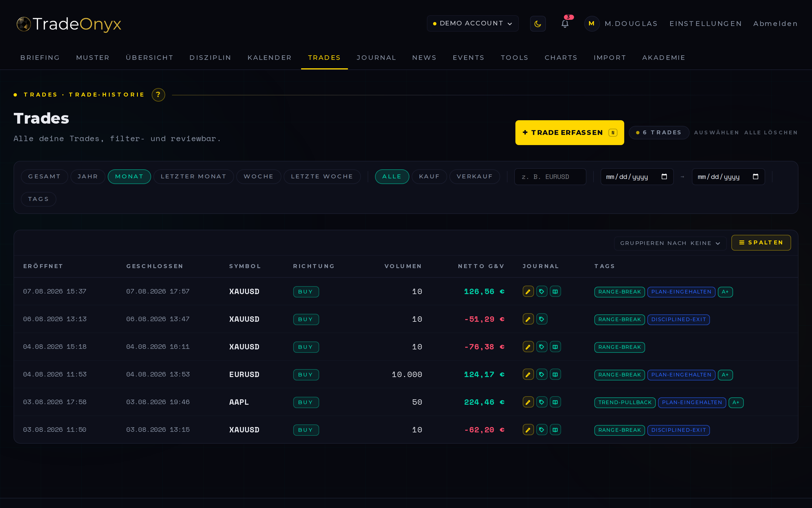
Task: Open EINSTELLUNGEN link
Action: [705, 23]
